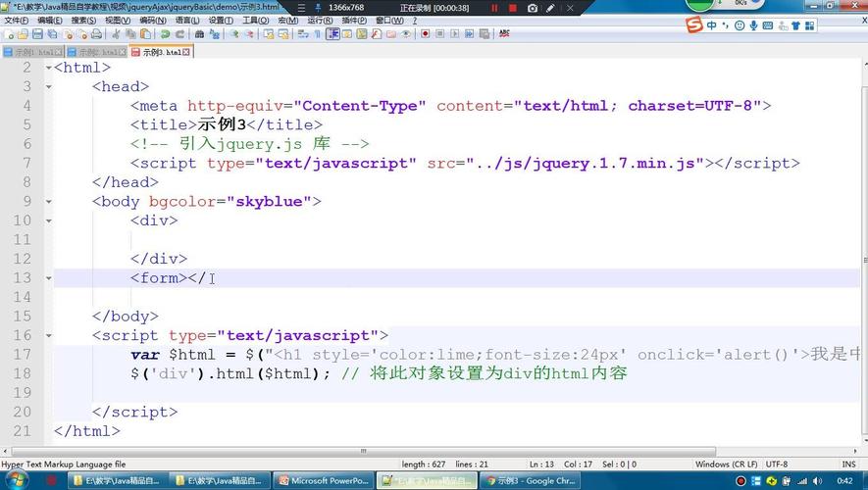868x490 pixels.
Task: Click the Start Recording macro icon
Action: coord(425,34)
